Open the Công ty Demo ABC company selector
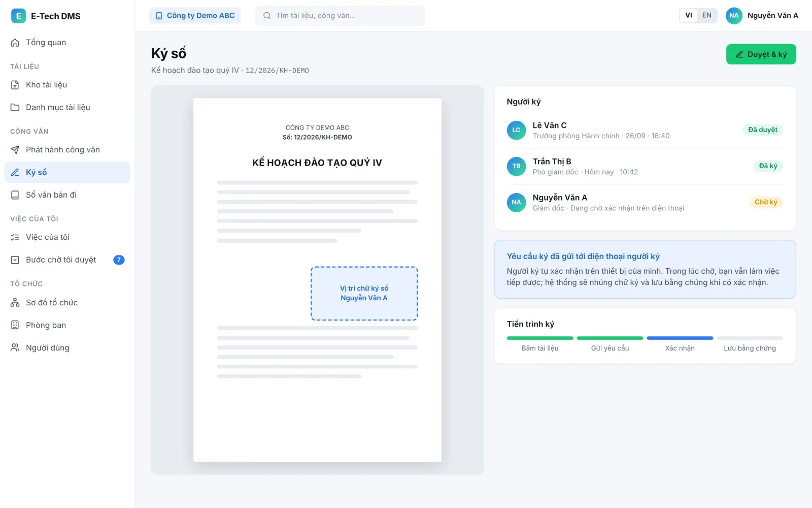812x508 pixels. tap(195, 16)
